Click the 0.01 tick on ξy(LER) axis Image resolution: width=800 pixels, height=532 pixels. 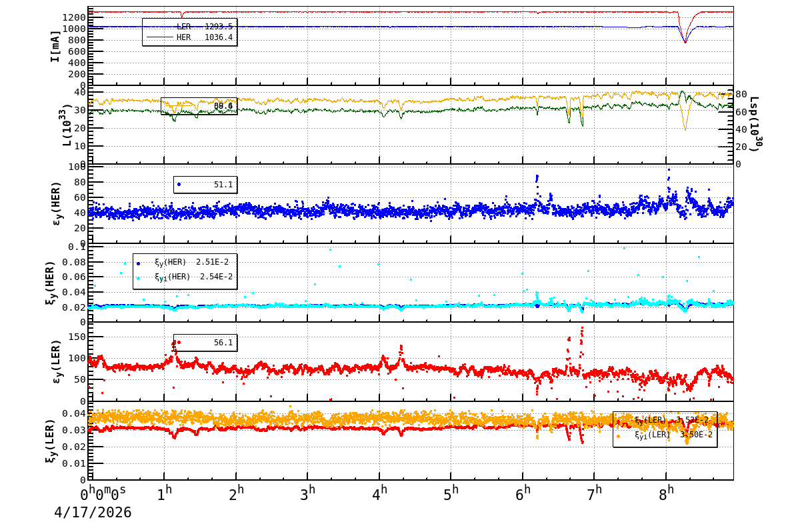coord(74,463)
